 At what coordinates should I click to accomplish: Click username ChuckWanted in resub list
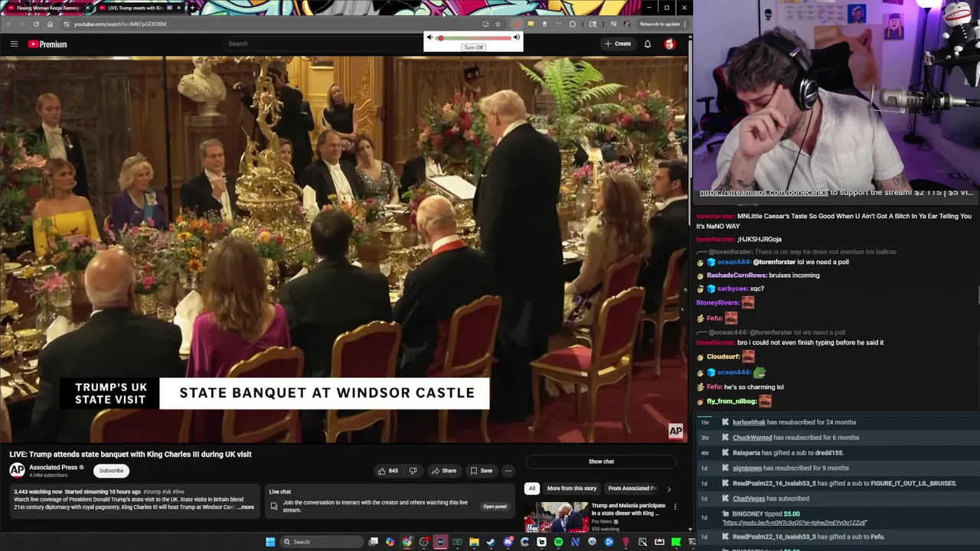click(752, 438)
